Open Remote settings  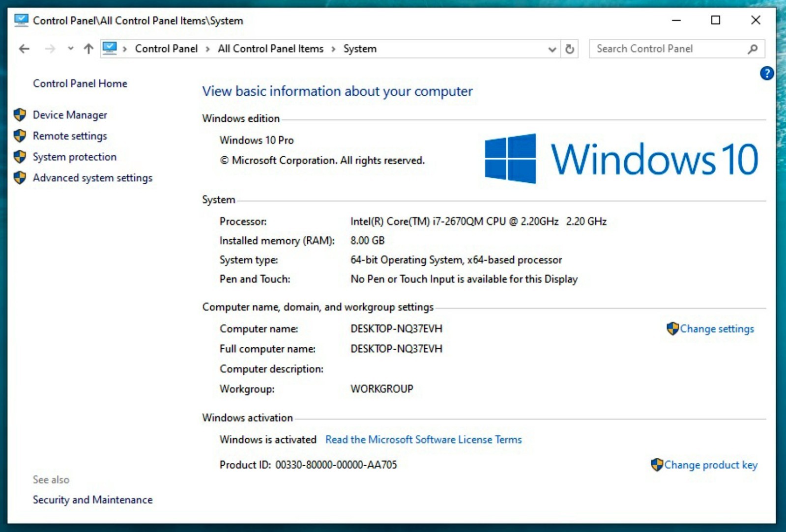point(70,136)
